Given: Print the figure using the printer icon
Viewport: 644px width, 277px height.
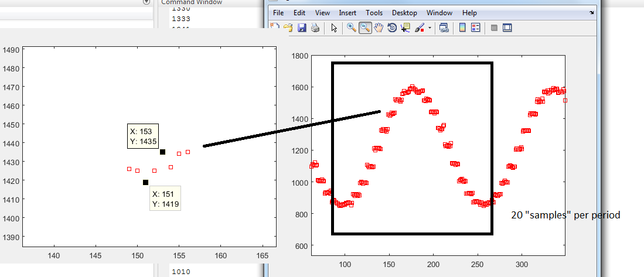Looking at the screenshot, I should (x=315, y=28).
